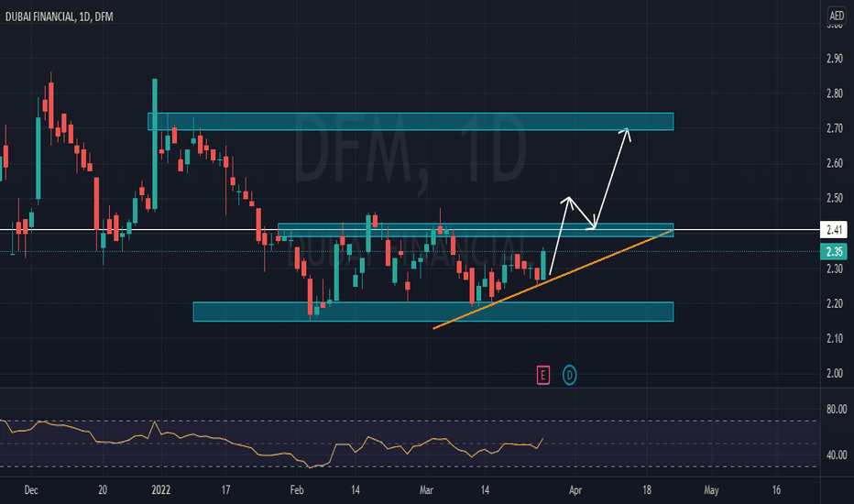Select the 2.41 horizontal line price label

click(834, 230)
